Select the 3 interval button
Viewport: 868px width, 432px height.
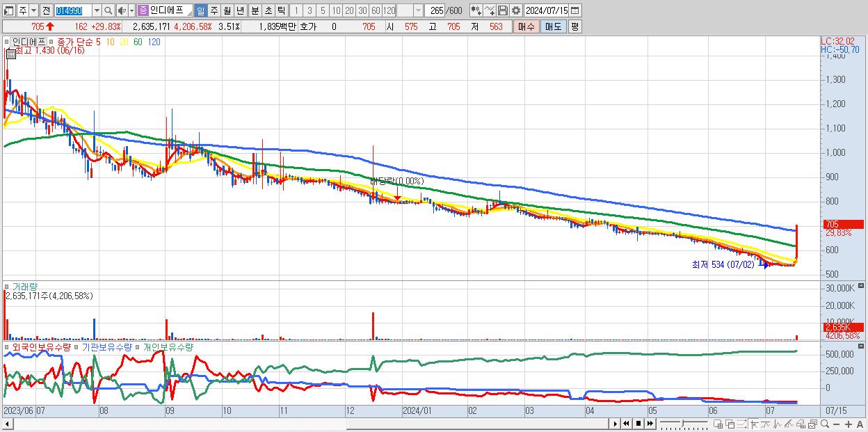click(x=310, y=10)
